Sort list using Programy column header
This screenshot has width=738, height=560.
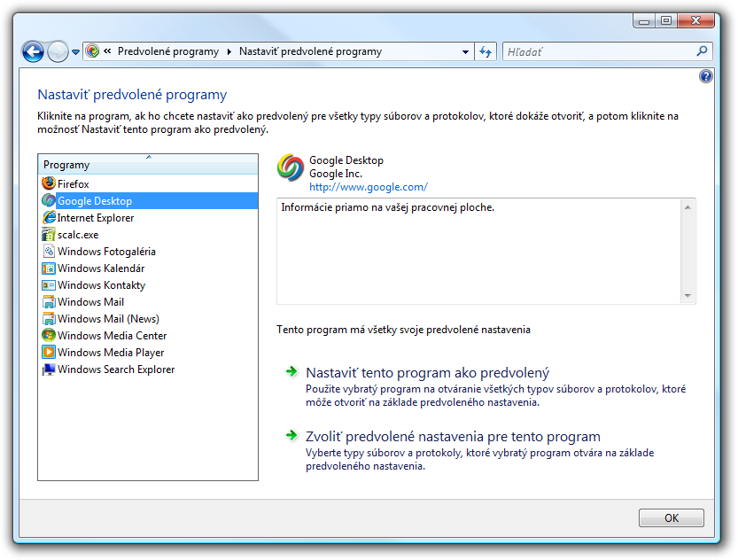point(148,164)
